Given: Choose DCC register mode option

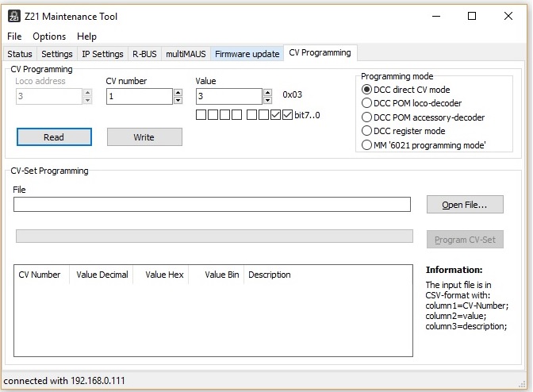Looking at the screenshot, I should pos(366,131).
